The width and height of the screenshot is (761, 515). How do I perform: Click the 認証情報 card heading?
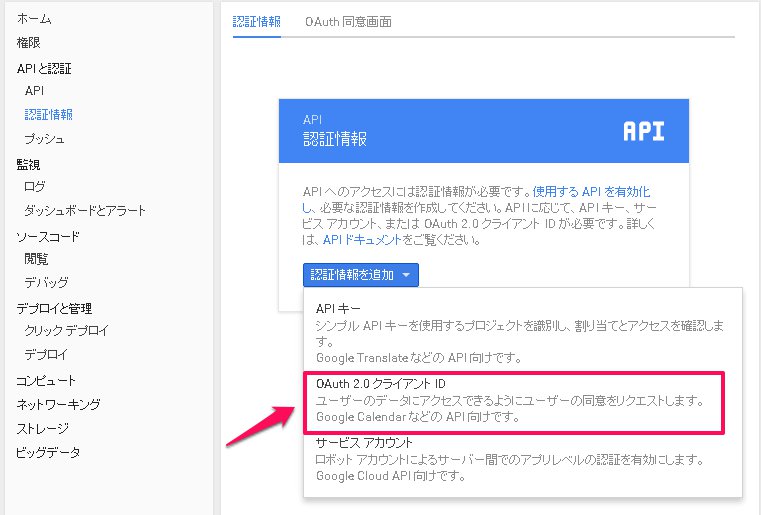click(x=335, y=139)
